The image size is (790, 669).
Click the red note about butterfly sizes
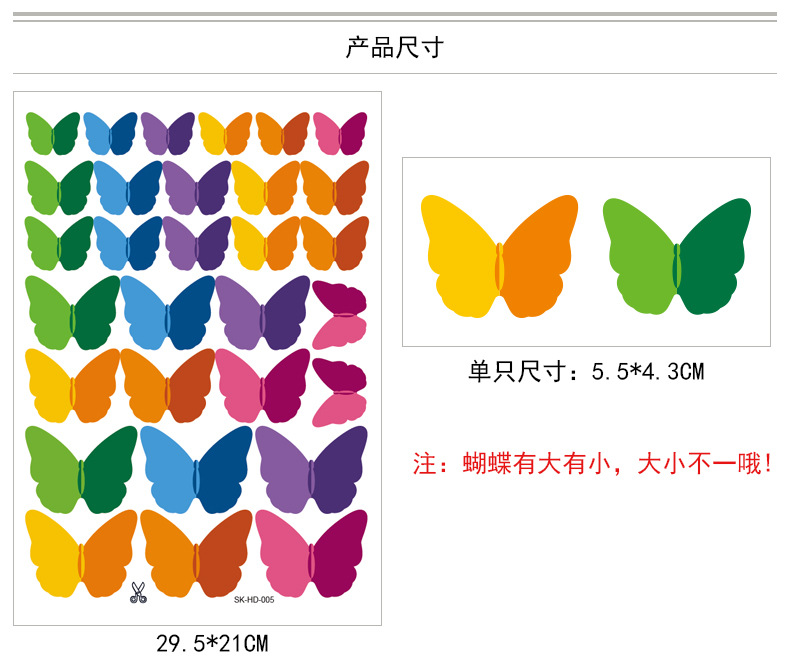point(592,463)
